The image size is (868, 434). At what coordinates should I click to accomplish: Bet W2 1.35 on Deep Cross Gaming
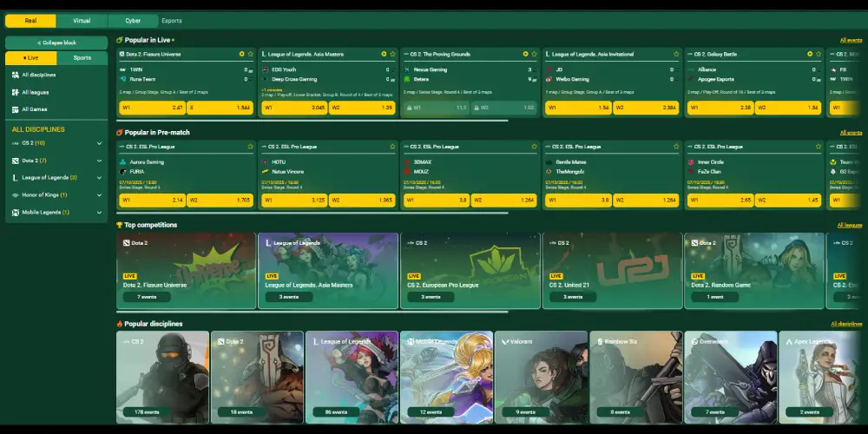tap(362, 108)
